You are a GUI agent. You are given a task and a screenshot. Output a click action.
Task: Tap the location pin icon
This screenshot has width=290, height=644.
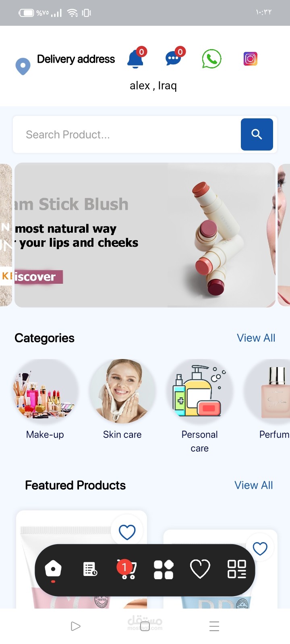23,66
